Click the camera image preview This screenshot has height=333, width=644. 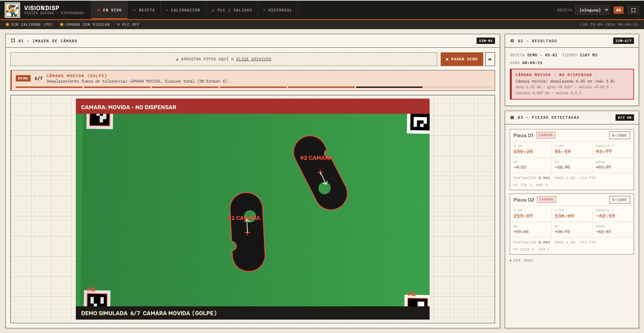pos(253,209)
